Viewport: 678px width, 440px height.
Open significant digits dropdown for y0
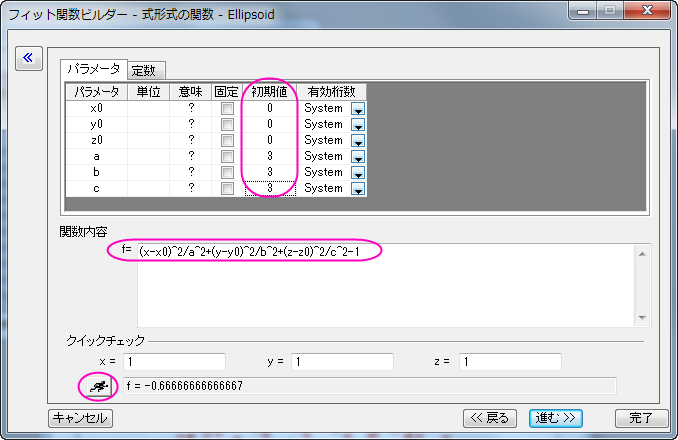coord(358,124)
